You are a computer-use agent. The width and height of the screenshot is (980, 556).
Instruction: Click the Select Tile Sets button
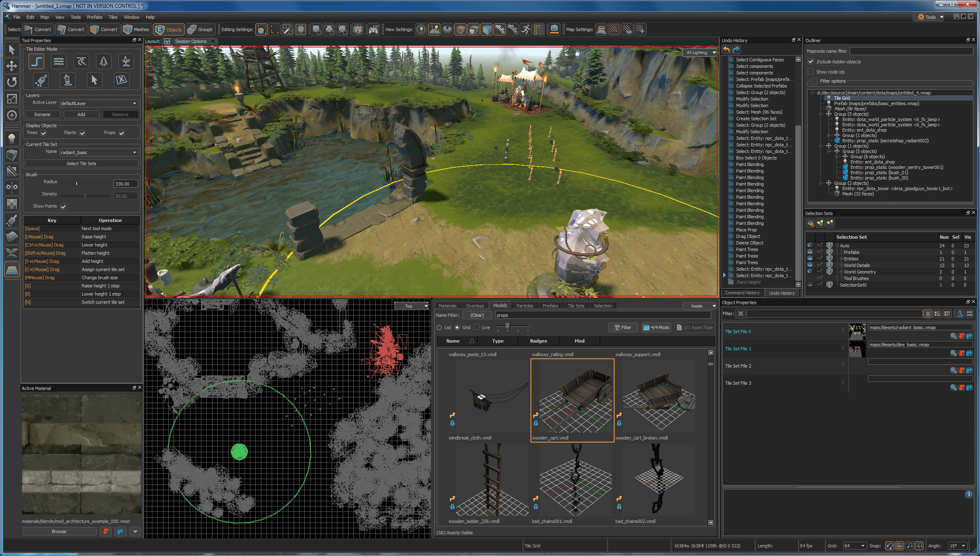(81, 163)
